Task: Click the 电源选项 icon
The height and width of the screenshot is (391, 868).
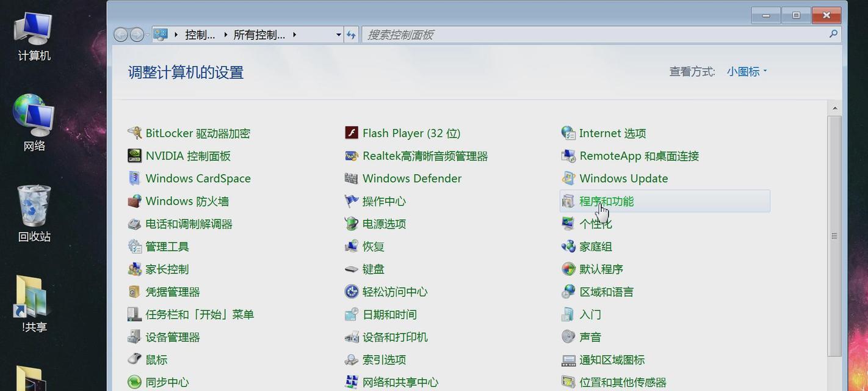Action: [351, 224]
